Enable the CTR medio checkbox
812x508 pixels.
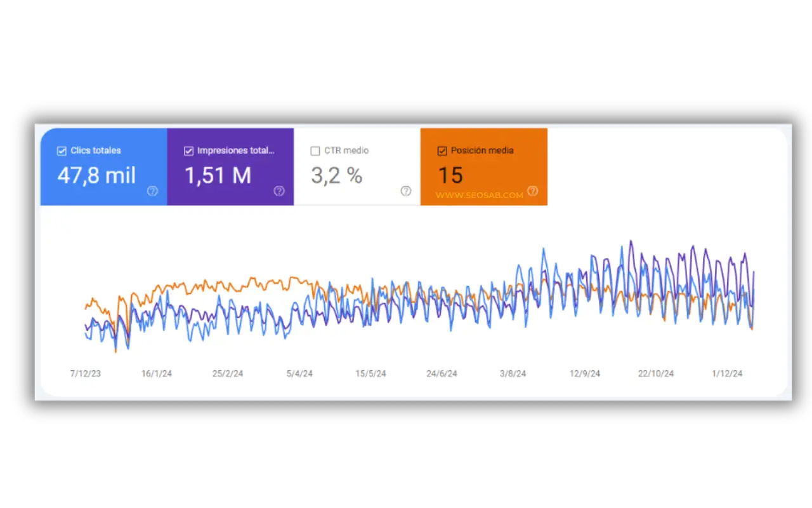pos(315,151)
